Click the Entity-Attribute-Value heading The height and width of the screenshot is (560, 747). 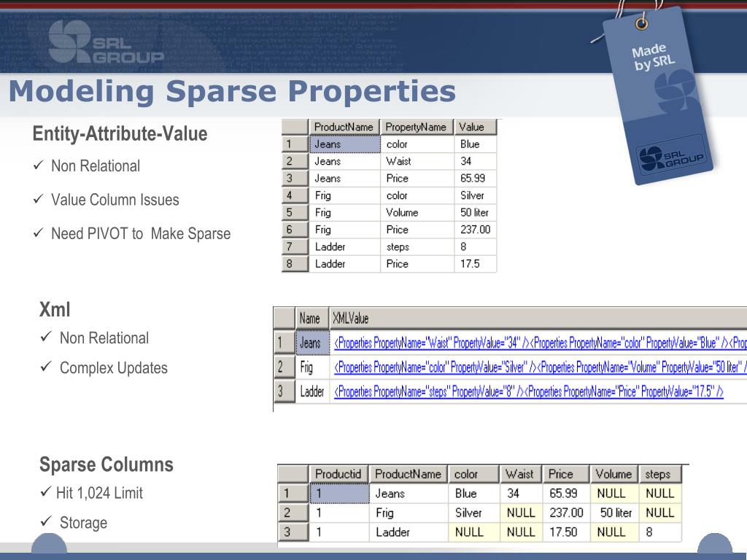[x=120, y=134]
